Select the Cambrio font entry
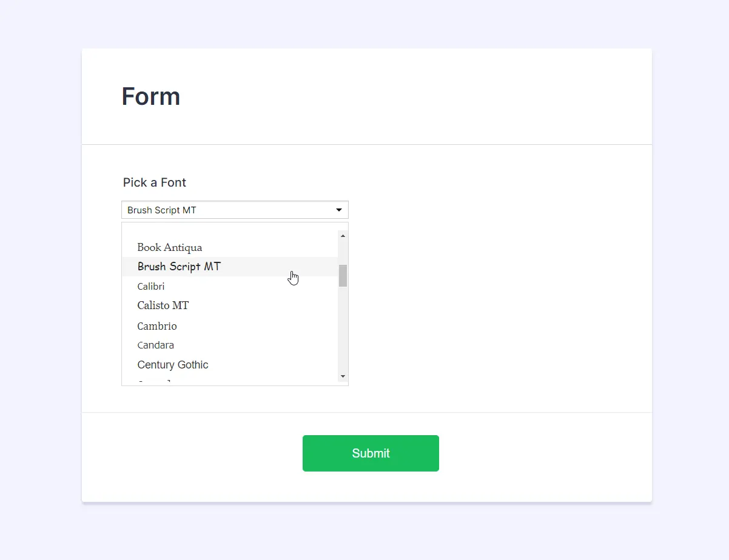Screen dimensions: 729x560 pos(156,326)
